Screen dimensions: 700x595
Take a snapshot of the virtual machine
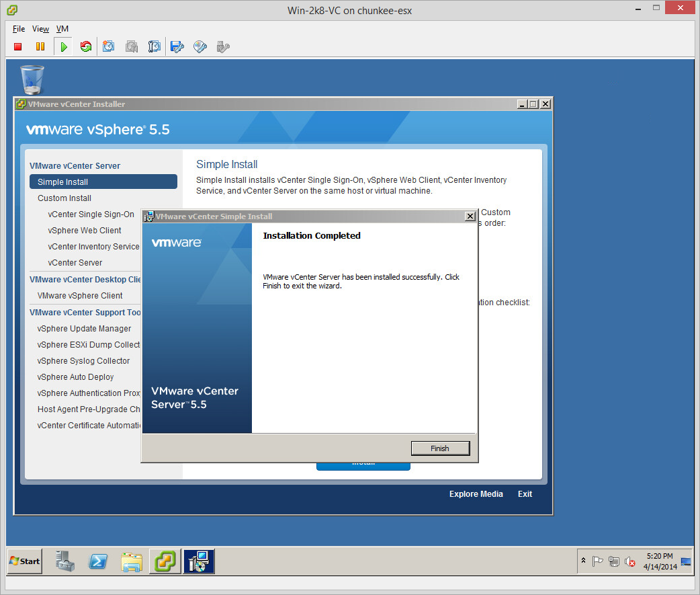coord(108,46)
